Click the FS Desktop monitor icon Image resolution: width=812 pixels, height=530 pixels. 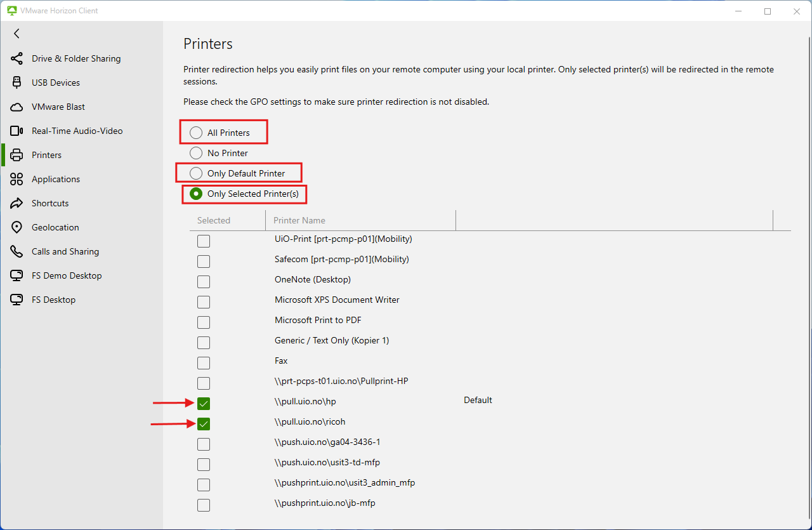(17, 300)
